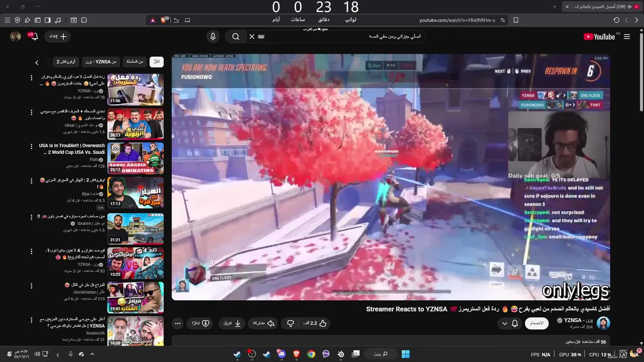Open options for xBear video
644x362 pixels.
tap(31, 112)
